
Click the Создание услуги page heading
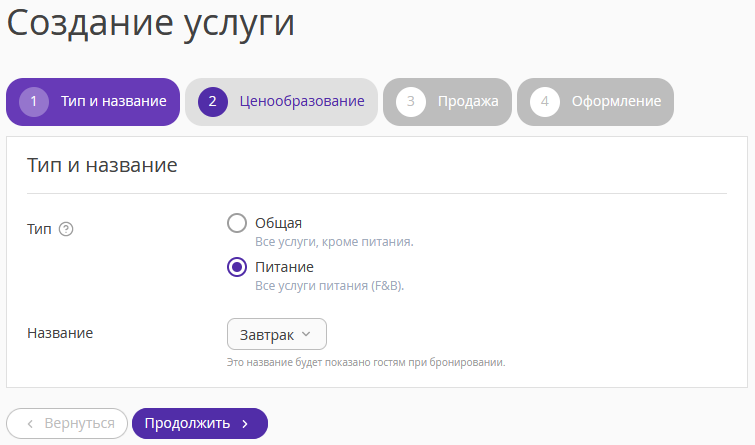151,24
